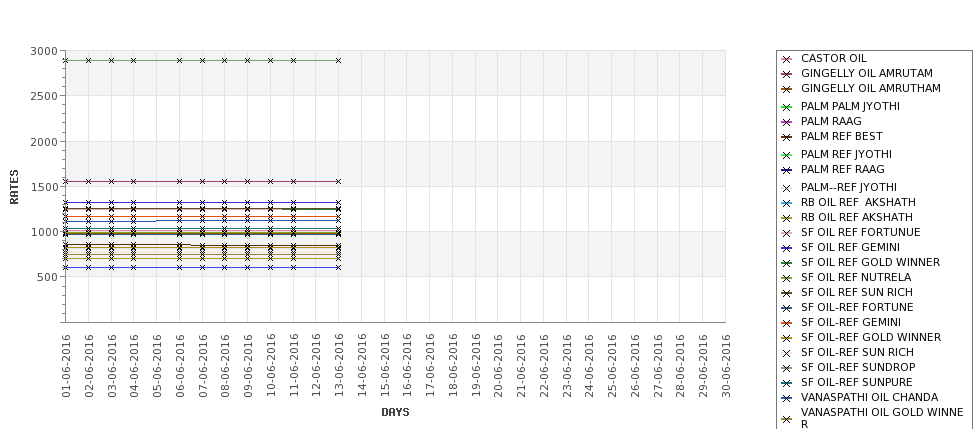Click the SF OIL-REF FORTUNE legend marker
The image size is (975, 429).
tap(786, 308)
